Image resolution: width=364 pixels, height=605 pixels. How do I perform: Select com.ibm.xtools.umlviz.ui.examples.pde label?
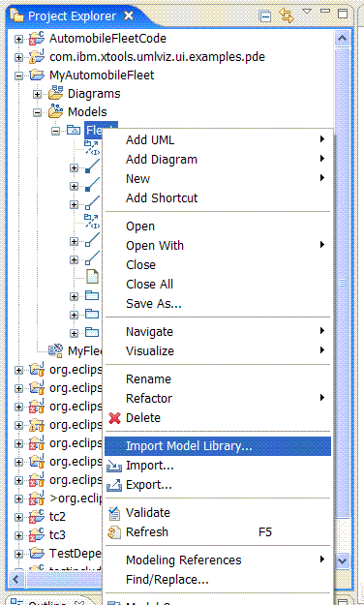(157, 57)
